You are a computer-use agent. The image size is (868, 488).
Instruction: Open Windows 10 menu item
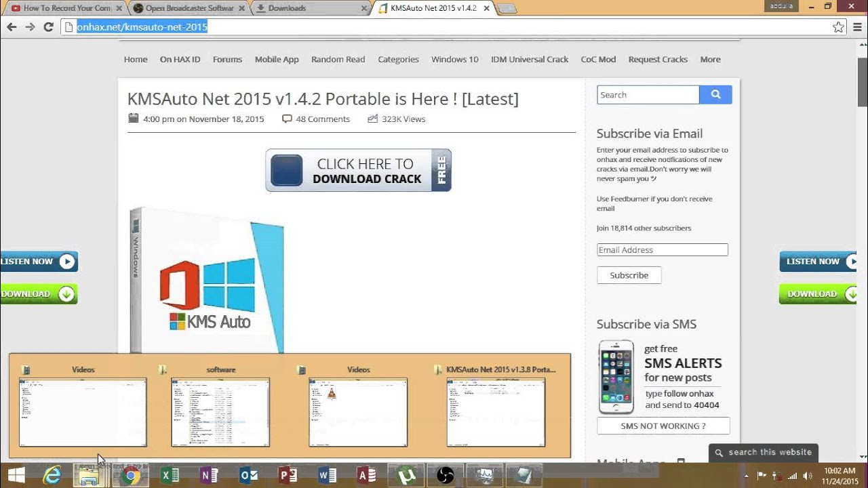[455, 59]
